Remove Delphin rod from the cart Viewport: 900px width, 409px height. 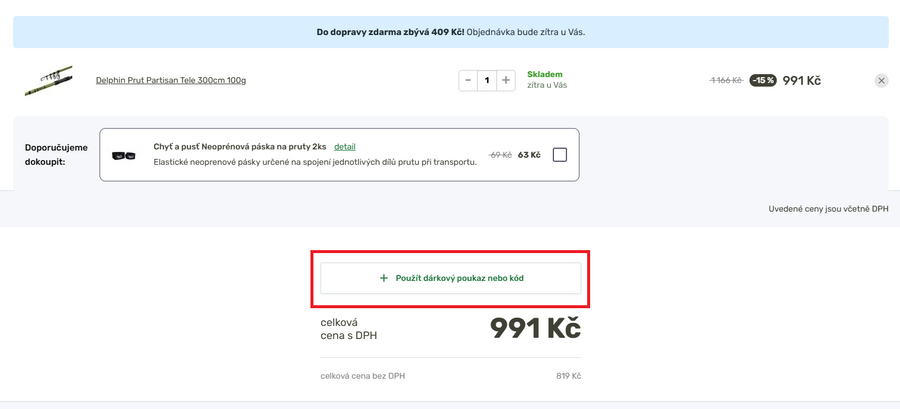click(x=881, y=80)
